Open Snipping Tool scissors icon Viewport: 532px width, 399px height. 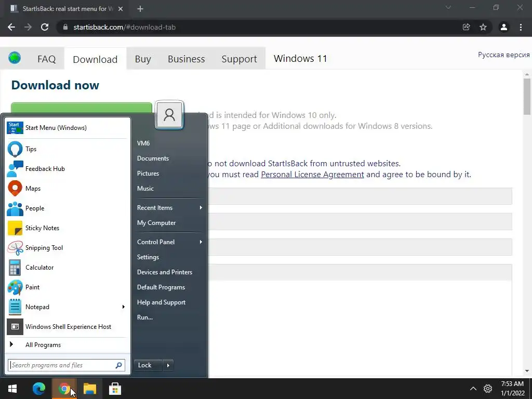point(15,248)
